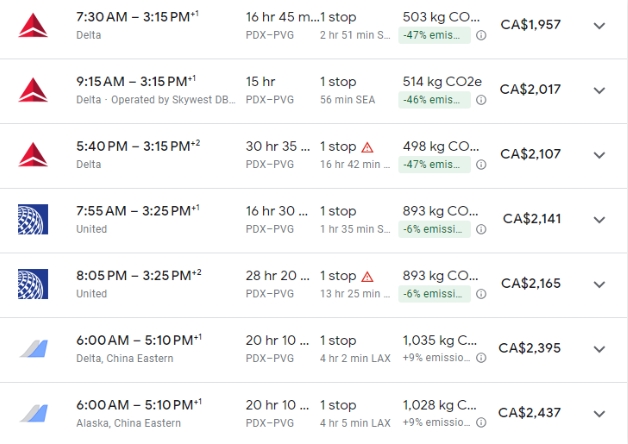Click info icon beside 514 kg CO2e

click(x=481, y=100)
